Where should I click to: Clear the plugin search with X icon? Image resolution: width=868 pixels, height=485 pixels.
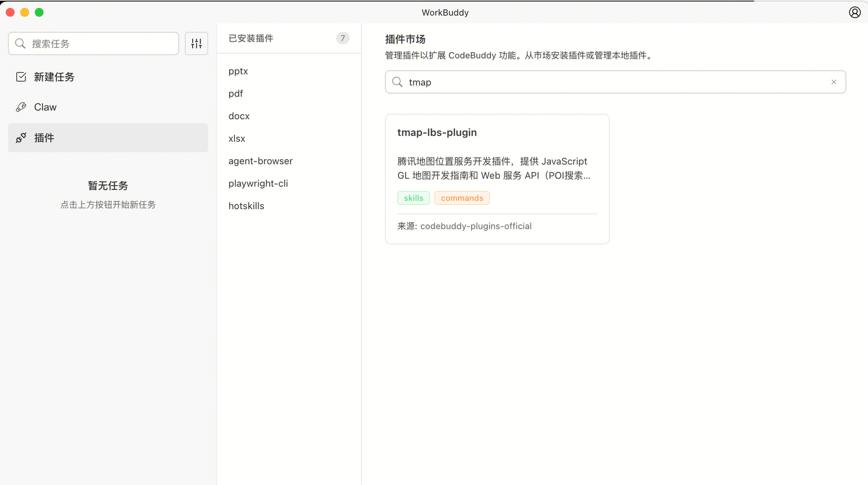pos(833,82)
